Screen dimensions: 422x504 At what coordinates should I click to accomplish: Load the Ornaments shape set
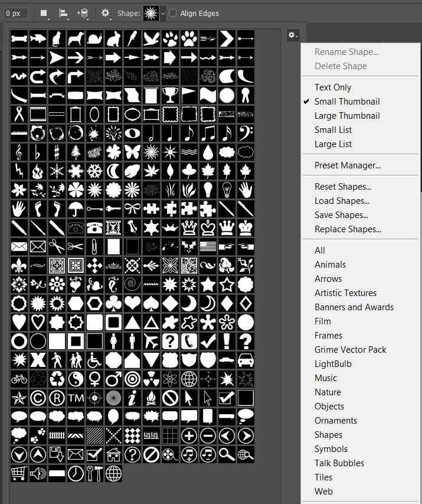pos(336,421)
